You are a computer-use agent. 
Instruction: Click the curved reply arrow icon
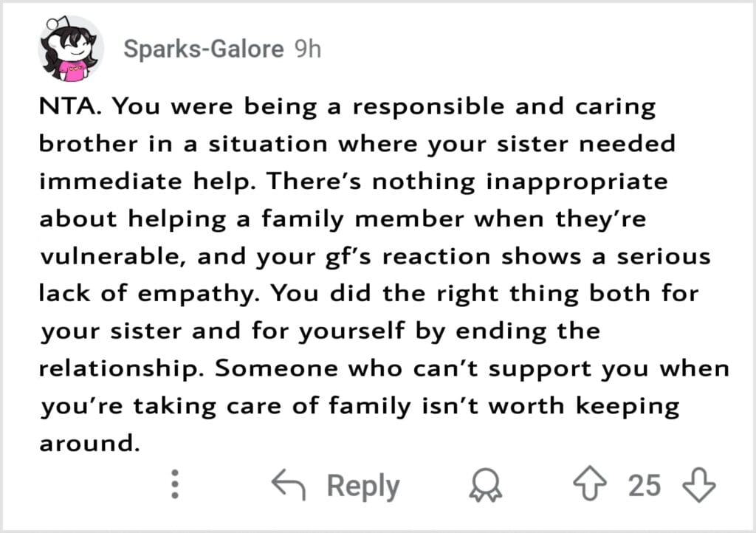click(289, 484)
